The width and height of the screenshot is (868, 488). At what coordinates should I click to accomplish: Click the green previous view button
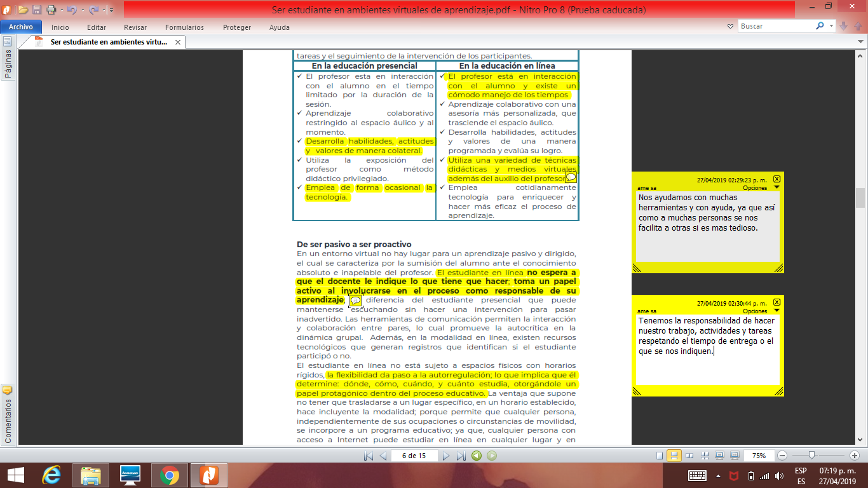[x=477, y=456]
